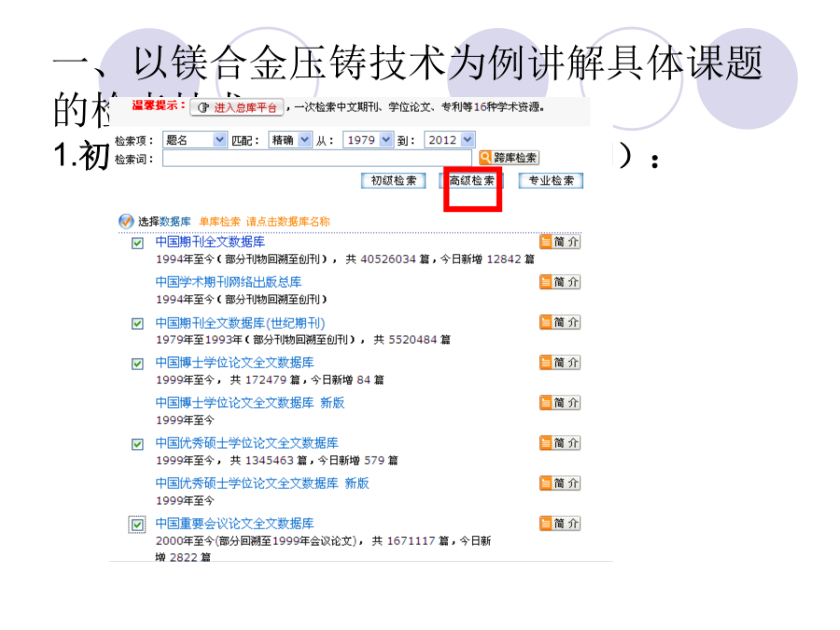The height and width of the screenshot is (630, 840).
Task: Click 简介 icon for 中国博士学位论文全文数据库 新版
Action: pyautogui.click(x=560, y=402)
